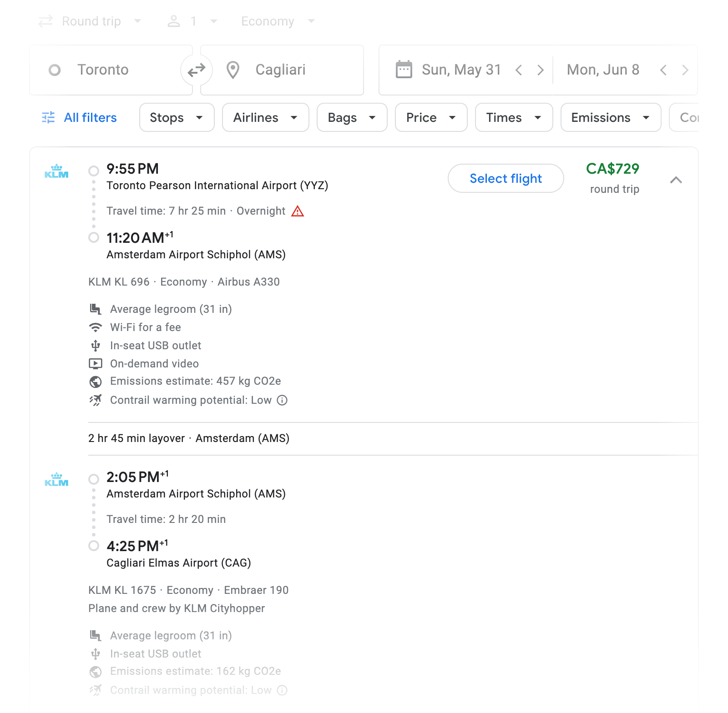
Task: Click the swap origin and destination icon
Action: 197,70
